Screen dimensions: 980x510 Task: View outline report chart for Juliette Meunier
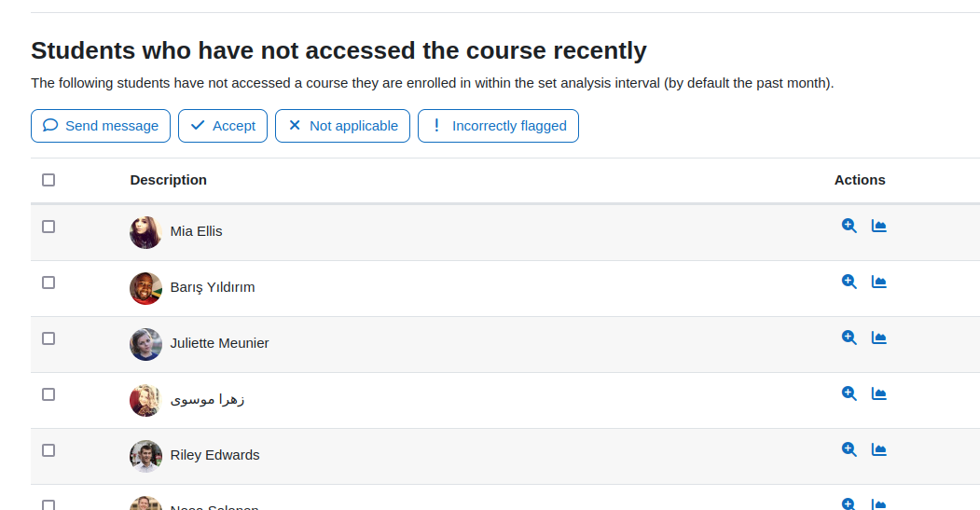tap(878, 338)
